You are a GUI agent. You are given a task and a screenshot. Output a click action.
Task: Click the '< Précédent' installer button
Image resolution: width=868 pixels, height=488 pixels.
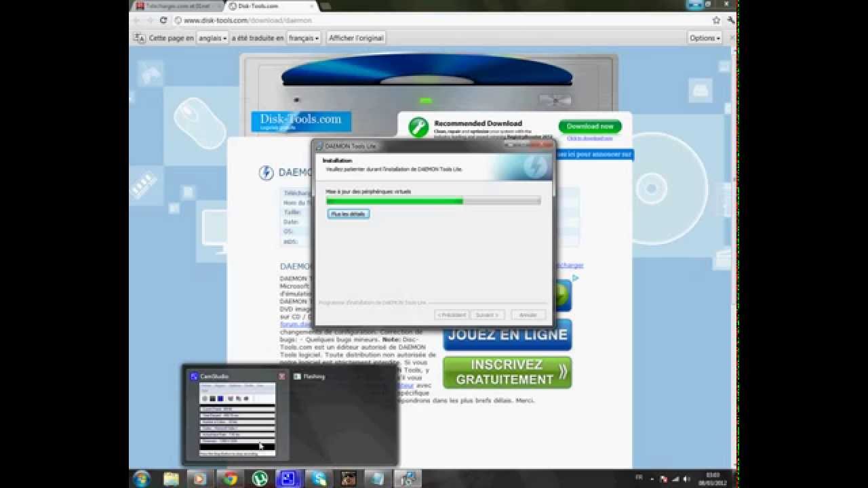coord(452,315)
